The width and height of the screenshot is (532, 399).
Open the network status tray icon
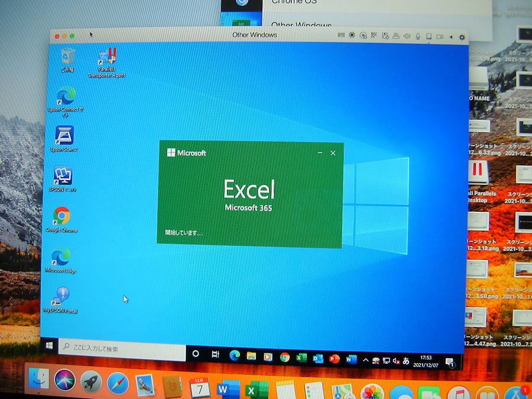tap(386, 361)
